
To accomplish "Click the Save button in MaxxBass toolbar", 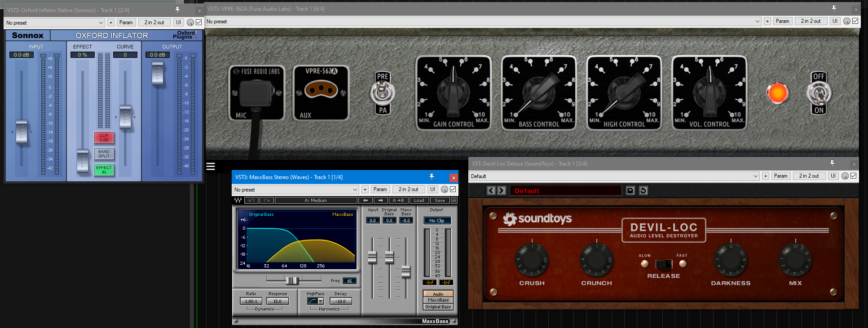I will [440, 200].
